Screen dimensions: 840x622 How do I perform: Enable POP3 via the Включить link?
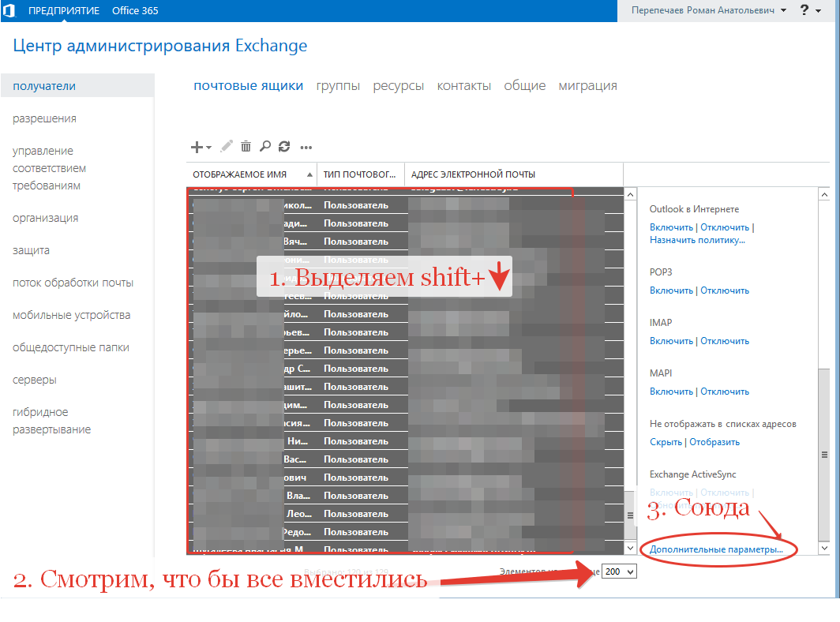pyautogui.click(x=670, y=290)
